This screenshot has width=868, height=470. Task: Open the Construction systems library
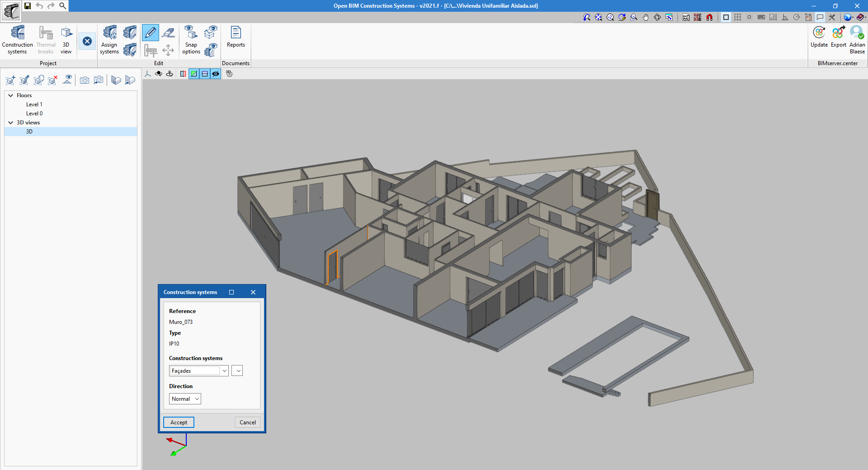[x=17, y=40]
